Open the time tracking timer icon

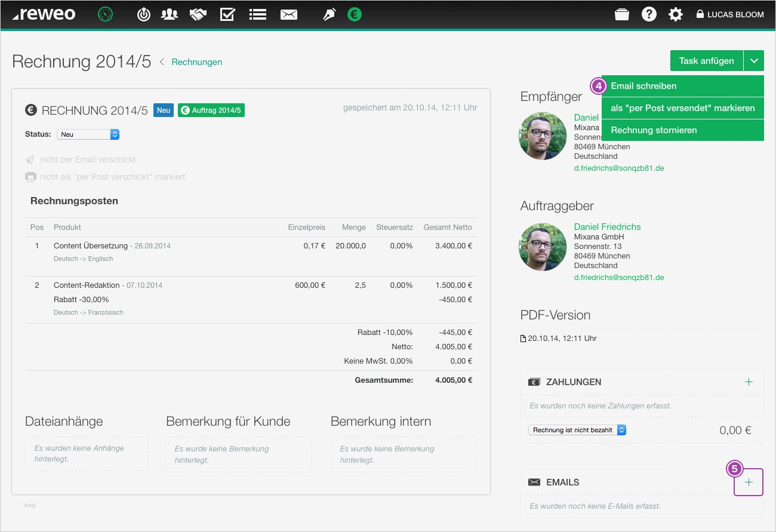(x=144, y=14)
